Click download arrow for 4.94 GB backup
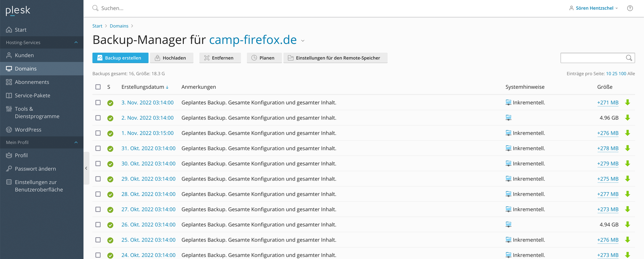This screenshot has width=644, height=259. [x=628, y=224]
